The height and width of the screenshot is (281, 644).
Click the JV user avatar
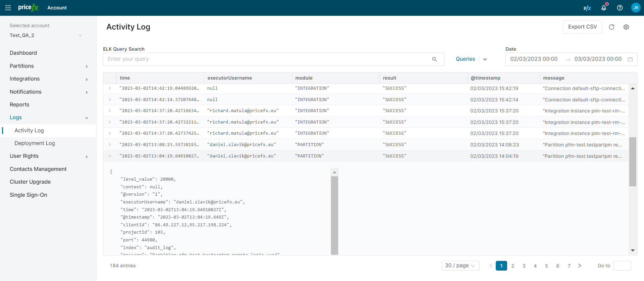(x=636, y=8)
